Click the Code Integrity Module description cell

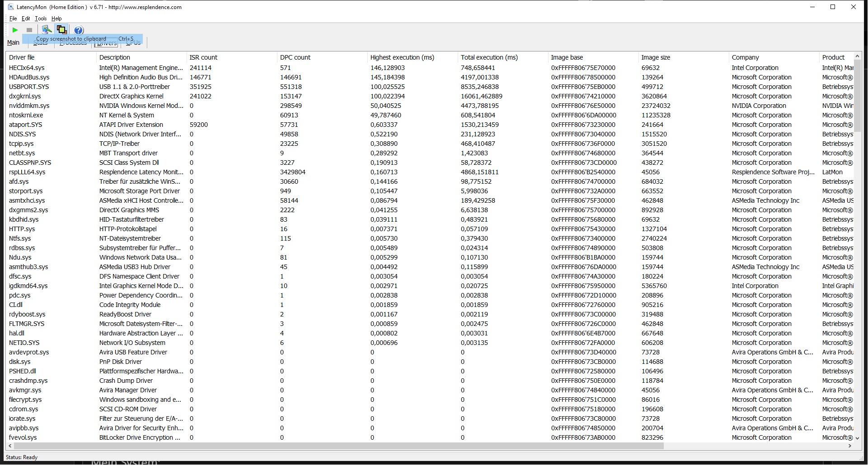pos(130,305)
